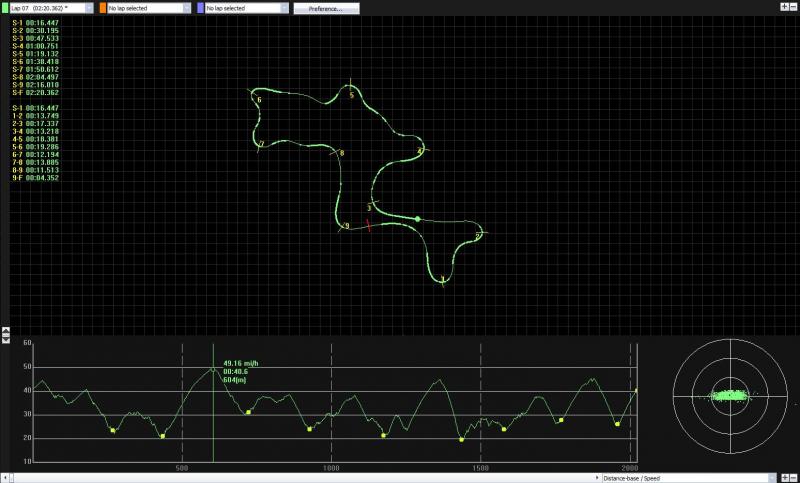Click the graph scrollbar right arrow
The width and height of the screenshot is (800, 483).
[x=597, y=478]
